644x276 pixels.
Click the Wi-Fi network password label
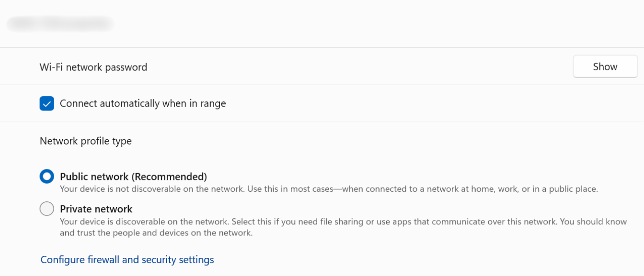coord(93,67)
